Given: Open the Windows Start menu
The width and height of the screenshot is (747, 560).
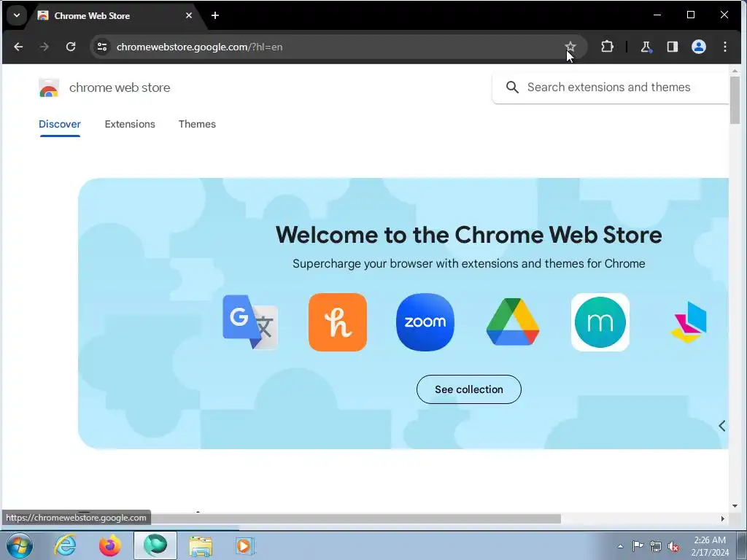Looking at the screenshot, I should coord(20,545).
